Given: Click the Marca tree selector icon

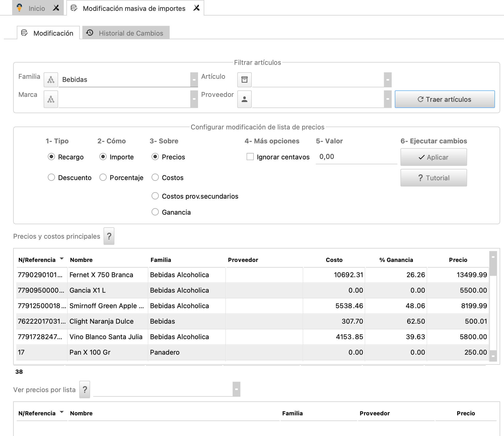Looking at the screenshot, I should [x=51, y=99].
